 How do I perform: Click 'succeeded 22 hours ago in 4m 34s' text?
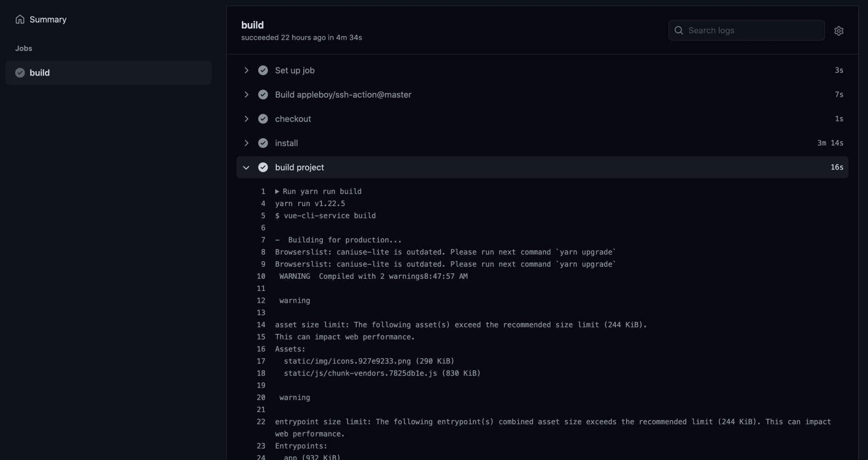(x=302, y=38)
